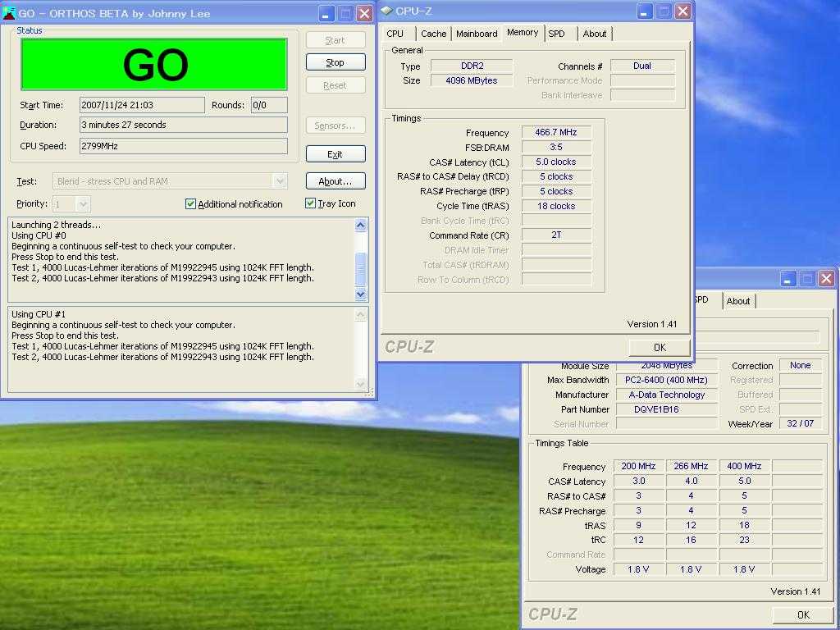The height and width of the screenshot is (630, 840).
Task: Click the down arrow of CPU #0 log scrollbar
Action: (361, 294)
